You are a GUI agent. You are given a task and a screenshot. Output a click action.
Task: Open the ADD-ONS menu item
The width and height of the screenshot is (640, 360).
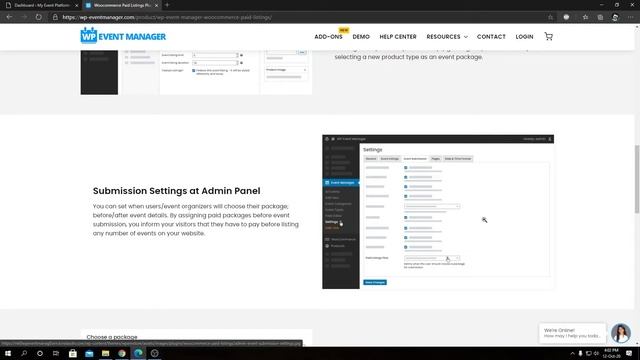[x=328, y=37]
